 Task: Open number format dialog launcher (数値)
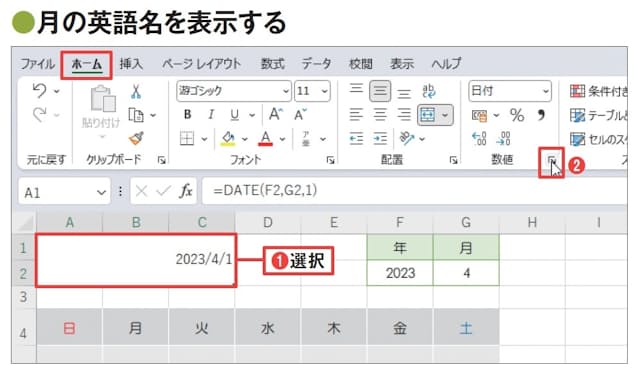[551, 160]
